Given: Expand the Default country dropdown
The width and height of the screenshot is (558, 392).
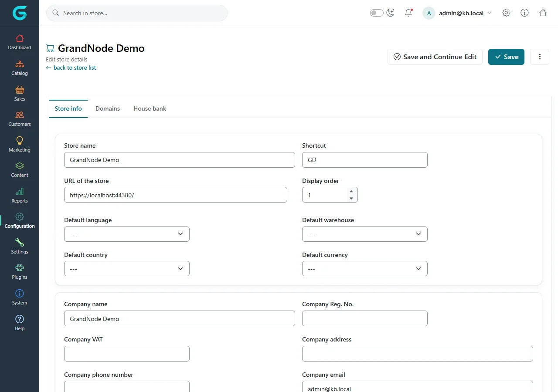Looking at the screenshot, I should tap(127, 269).
